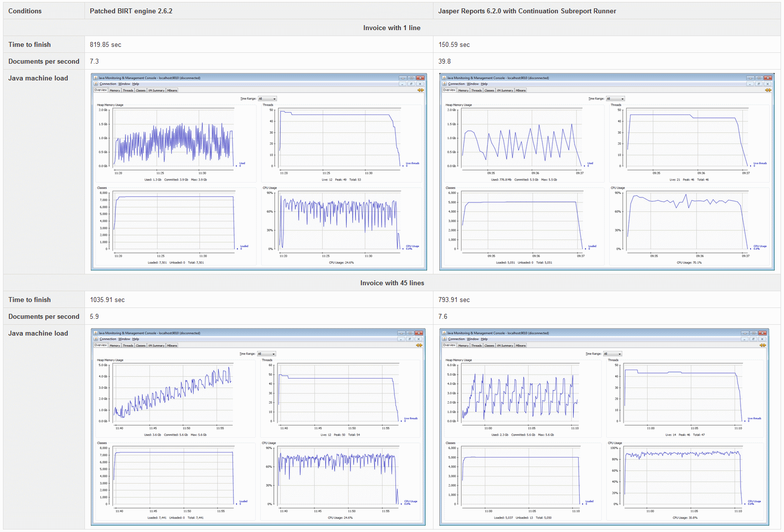The image size is (784, 532).
Task: Open Time Range dropdown in BIRT 1-line console
Action: point(267,99)
